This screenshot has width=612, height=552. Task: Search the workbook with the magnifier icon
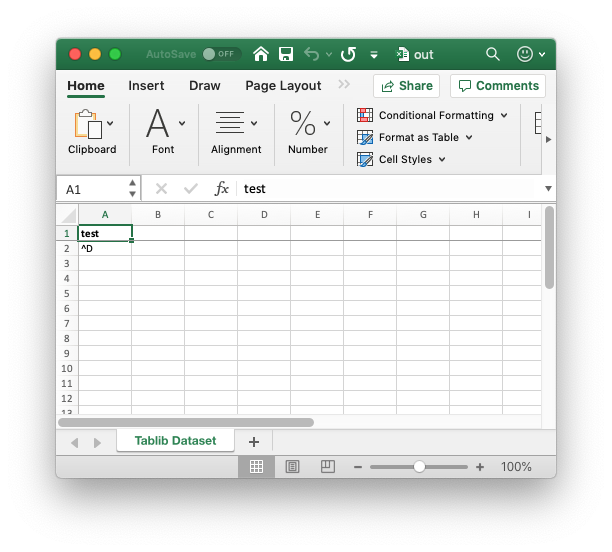point(493,54)
